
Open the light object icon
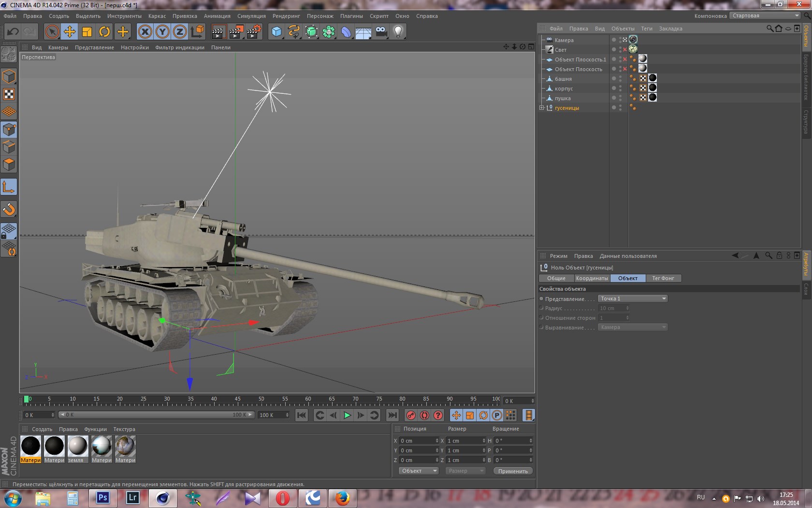(398, 32)
